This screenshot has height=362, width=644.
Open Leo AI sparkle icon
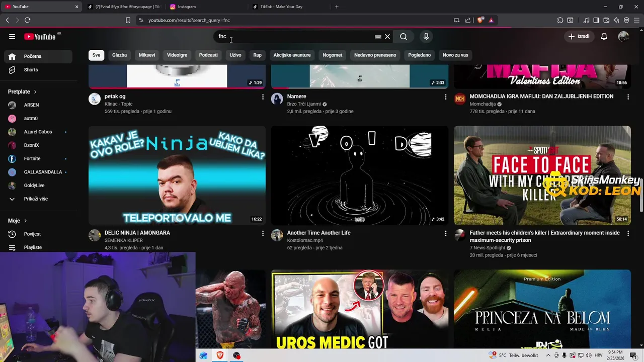pos(616,20)
